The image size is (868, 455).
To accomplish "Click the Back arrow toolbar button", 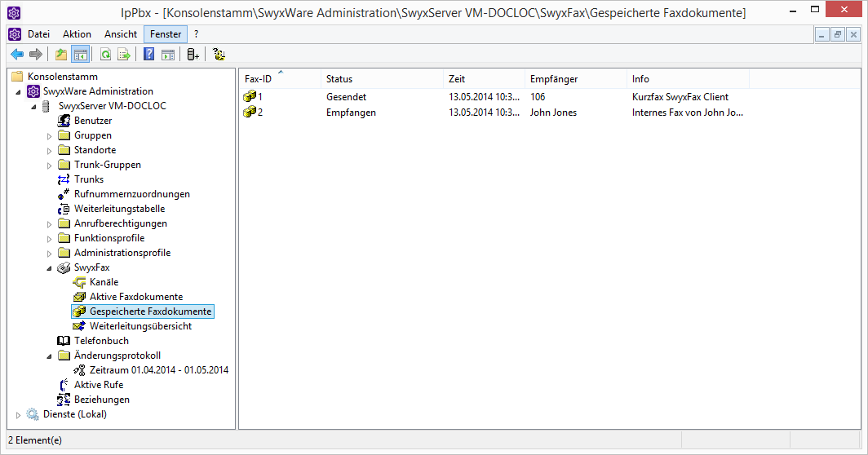I will [x=17, y=55].
